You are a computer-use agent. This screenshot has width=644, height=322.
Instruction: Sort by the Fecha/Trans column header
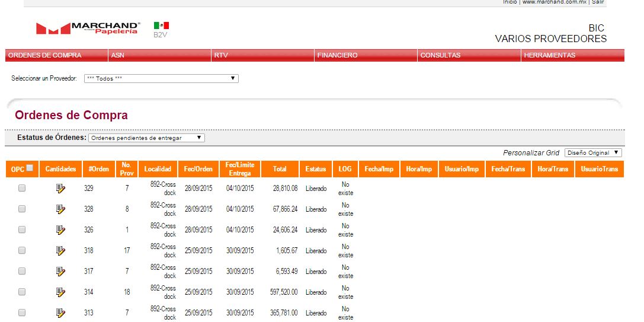tap(508, 169)
